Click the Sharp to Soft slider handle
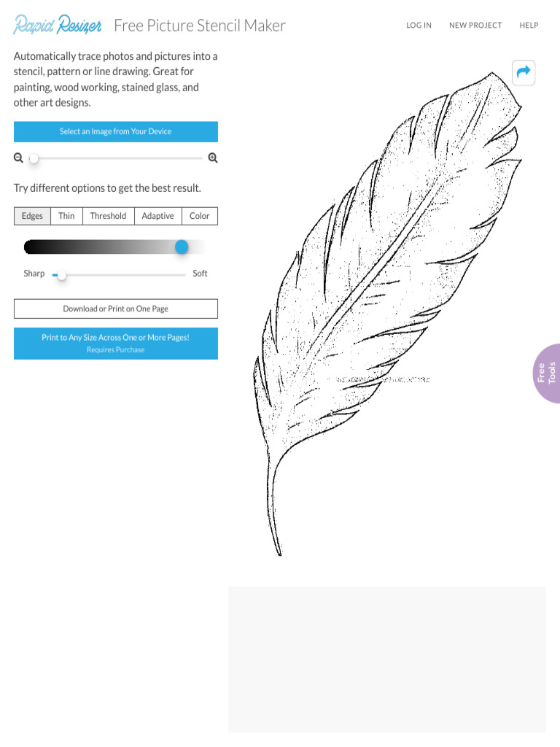Viewport: 560px width, 747px height. [61, 275]
